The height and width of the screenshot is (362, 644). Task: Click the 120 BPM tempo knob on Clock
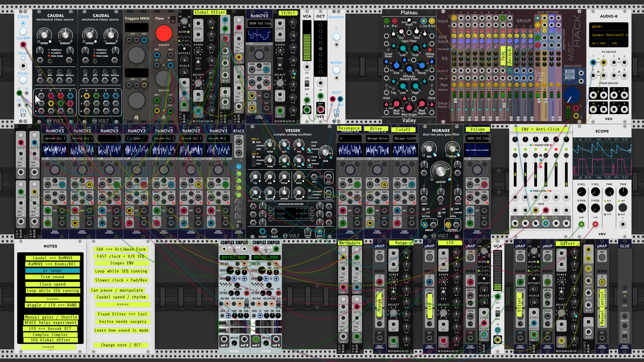pos(23,31)
